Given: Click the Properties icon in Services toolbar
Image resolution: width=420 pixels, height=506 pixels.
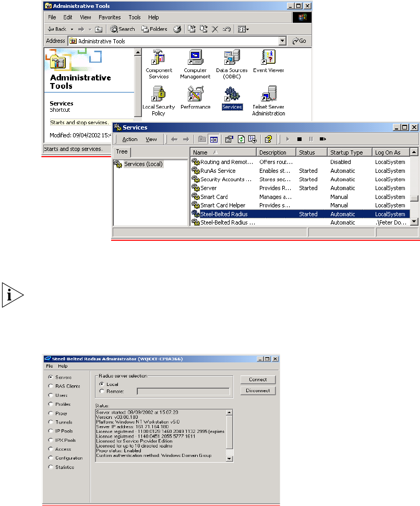Looking at the screenshot, I should 229,139.
